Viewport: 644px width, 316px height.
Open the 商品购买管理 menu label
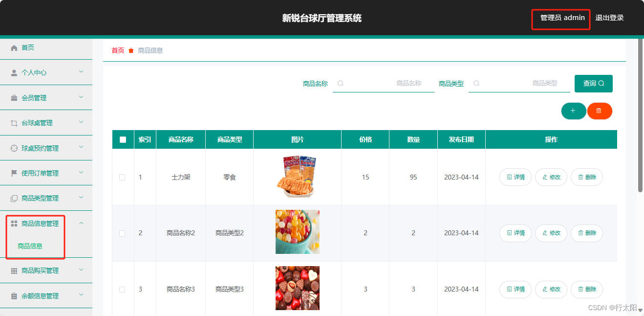coord(40,271)
